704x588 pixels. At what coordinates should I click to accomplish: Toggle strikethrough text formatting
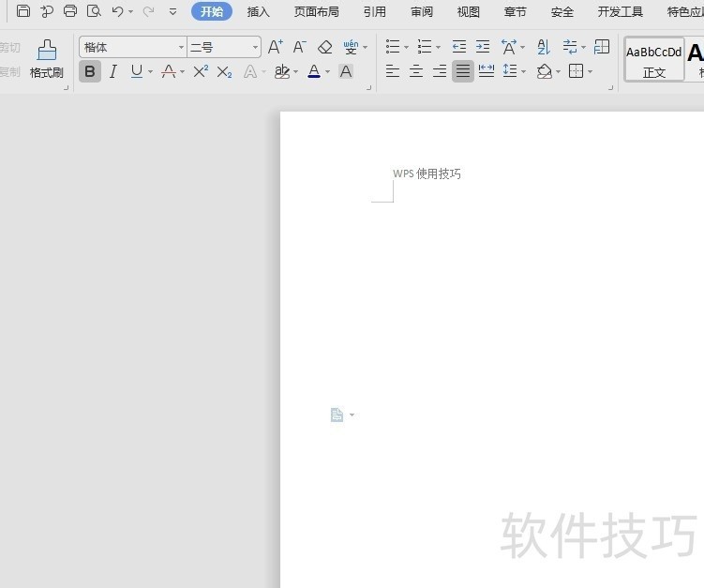[x=169, y=71]
